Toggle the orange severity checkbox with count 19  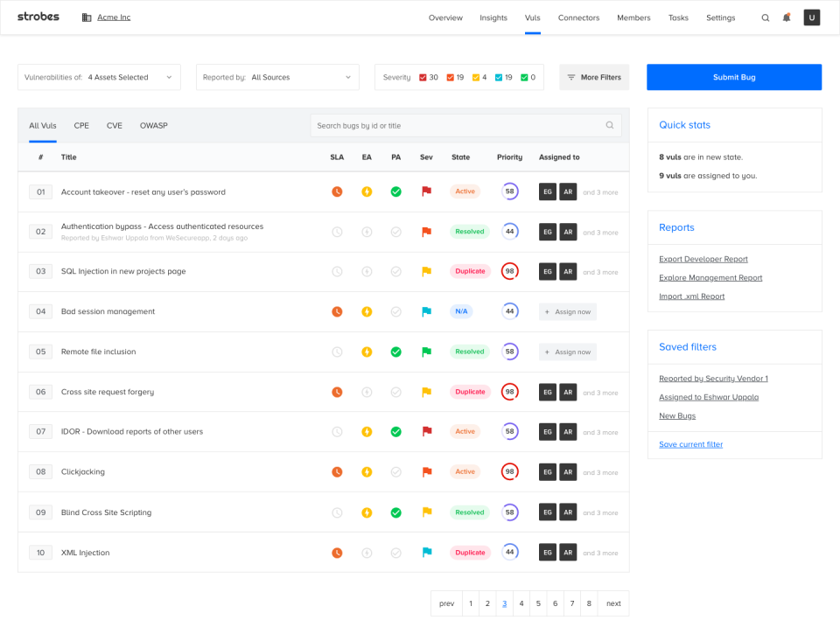click(450, 78)
